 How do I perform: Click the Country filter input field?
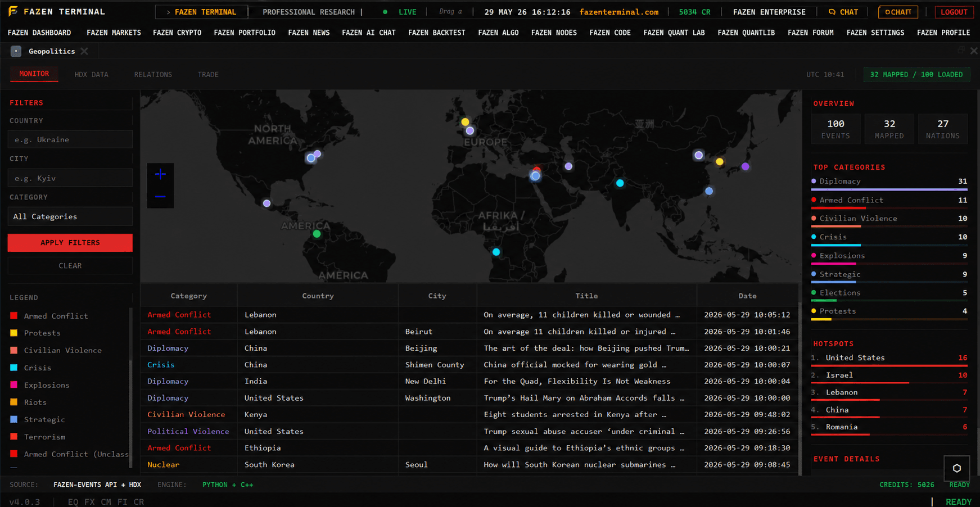70,139
